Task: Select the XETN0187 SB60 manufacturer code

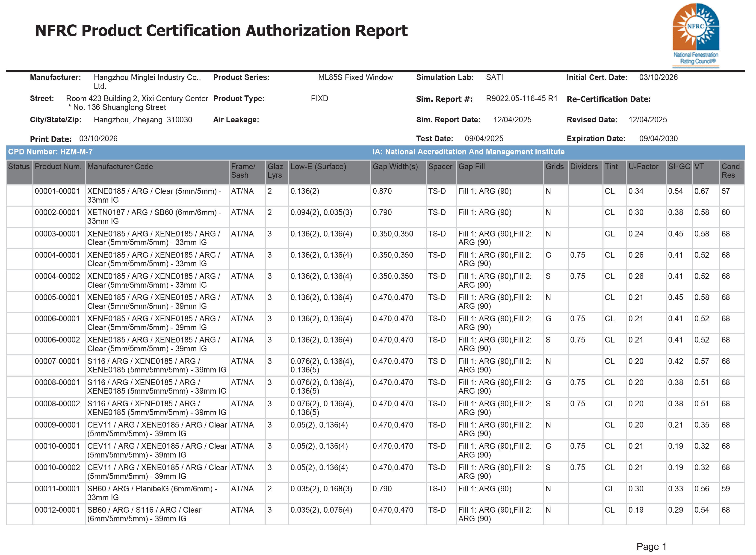Action: click(154, 217)
